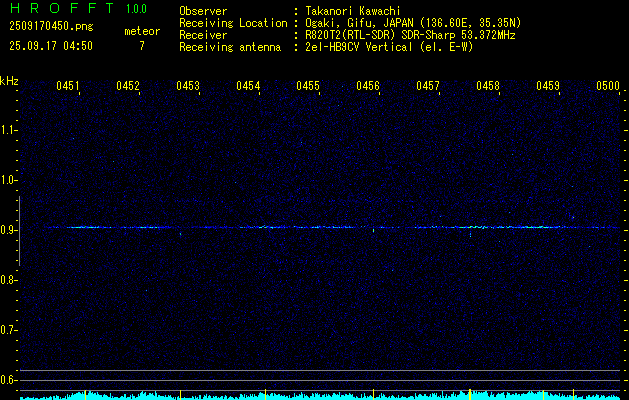Click the 0.8 kHz frequency label
This screenshot has width=629, height=400.
tap(8, 280)
